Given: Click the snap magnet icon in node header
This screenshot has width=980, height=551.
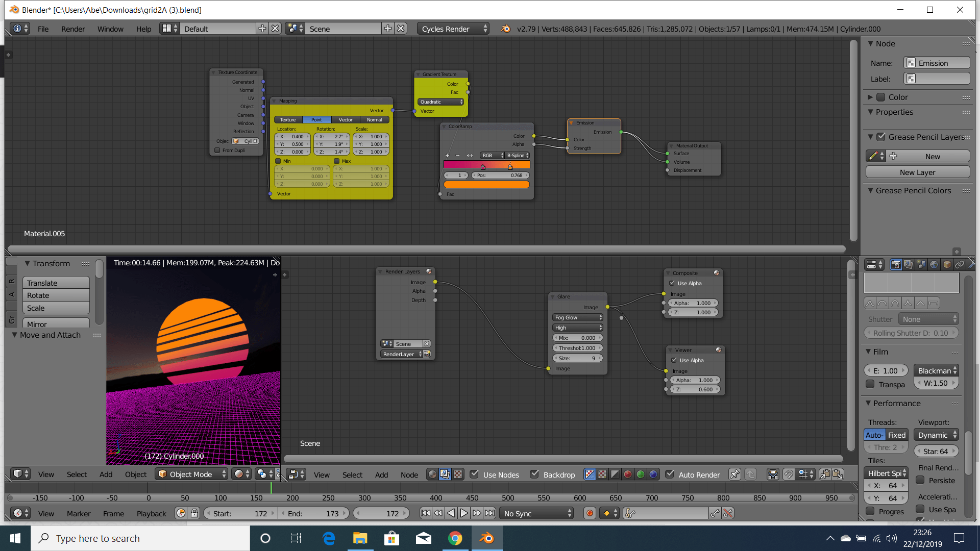Looking at the screenshot, I should pyautogui.click(x=789, y=474).
